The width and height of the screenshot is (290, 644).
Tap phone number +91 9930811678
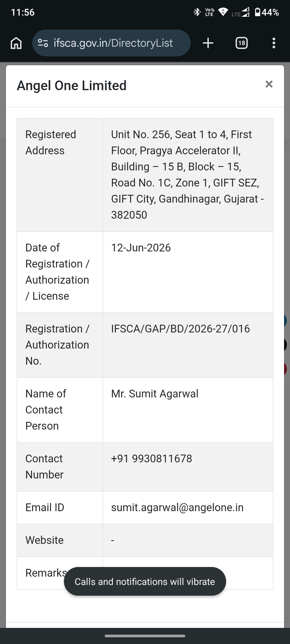(152, 459)
